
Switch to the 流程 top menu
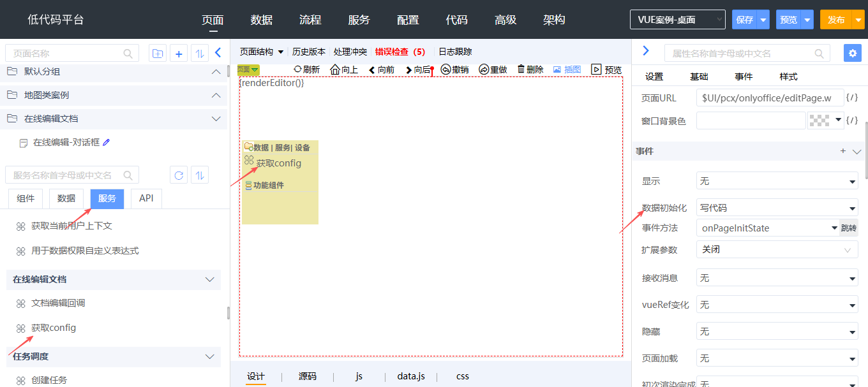coord(310,20)
